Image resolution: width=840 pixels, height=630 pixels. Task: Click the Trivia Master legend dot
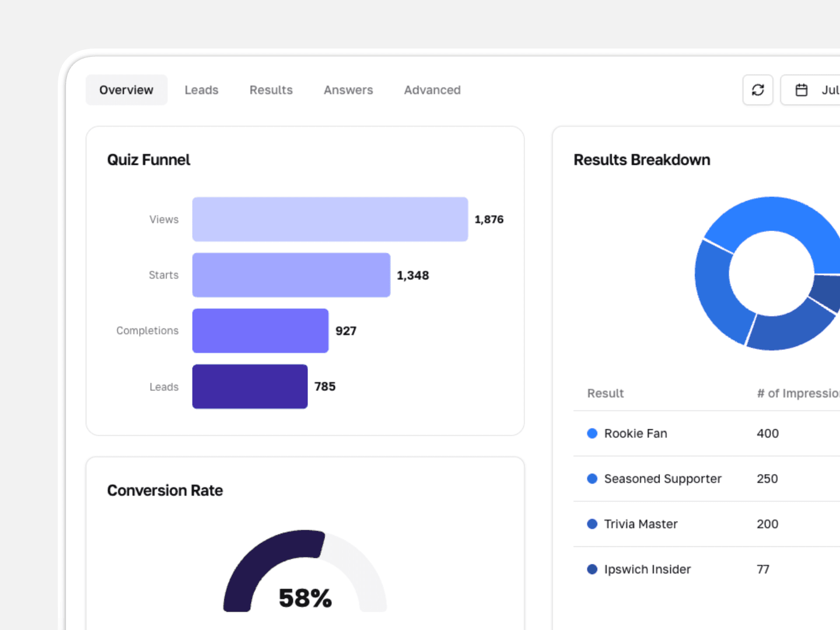(592, 524)
